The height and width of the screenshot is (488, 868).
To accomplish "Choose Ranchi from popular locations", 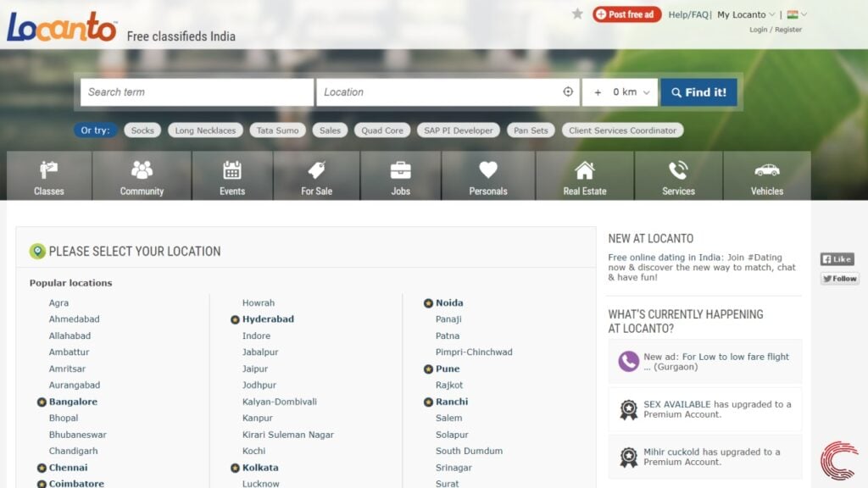I will pyautogui.click(x=452, y=402).
